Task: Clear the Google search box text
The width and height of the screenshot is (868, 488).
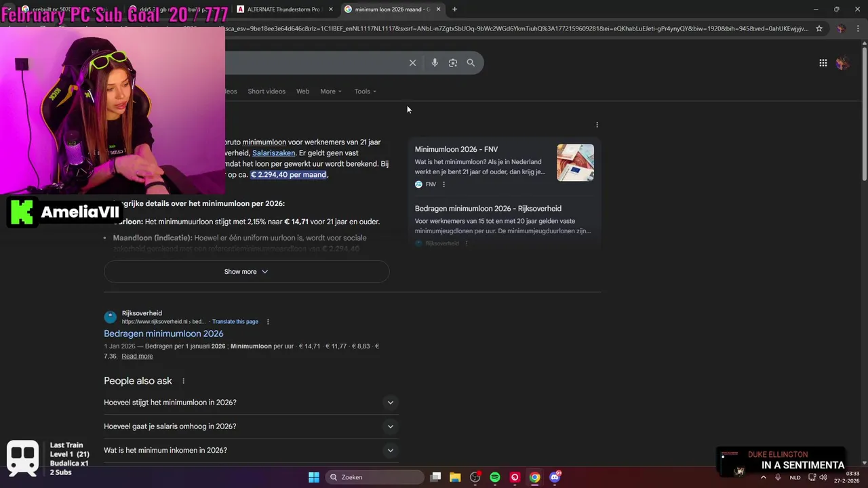Action: pos(412,62)
